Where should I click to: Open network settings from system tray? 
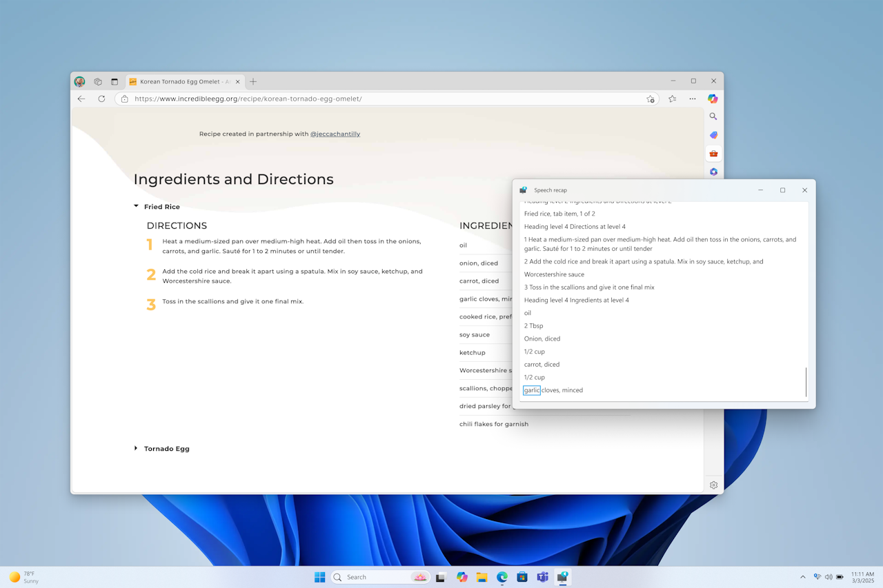(x=817, y=577)
